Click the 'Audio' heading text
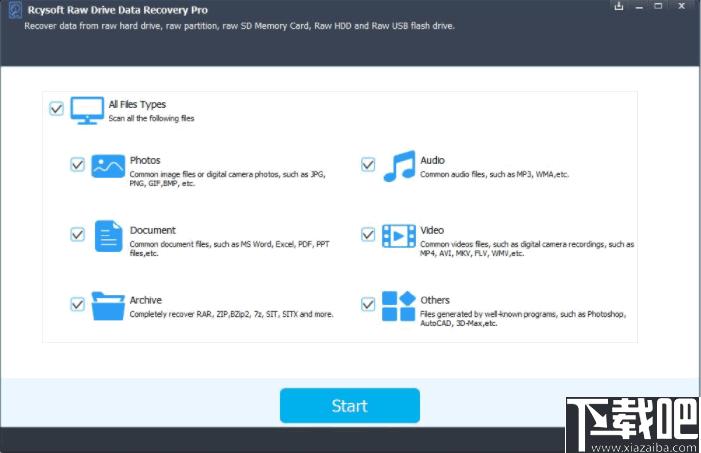The height and width of the screenshot is (453, 701). pyautogui.click(x=432, y=160)
